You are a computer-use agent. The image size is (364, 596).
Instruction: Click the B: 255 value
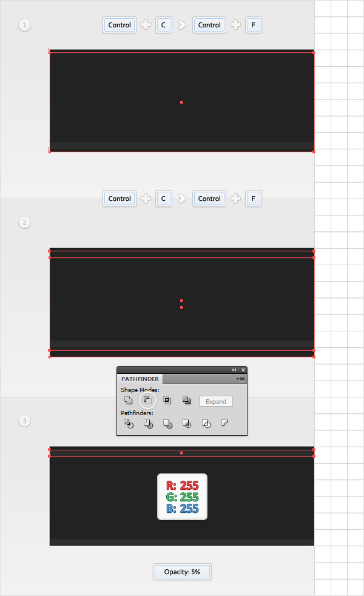click(x=183, y=509)
